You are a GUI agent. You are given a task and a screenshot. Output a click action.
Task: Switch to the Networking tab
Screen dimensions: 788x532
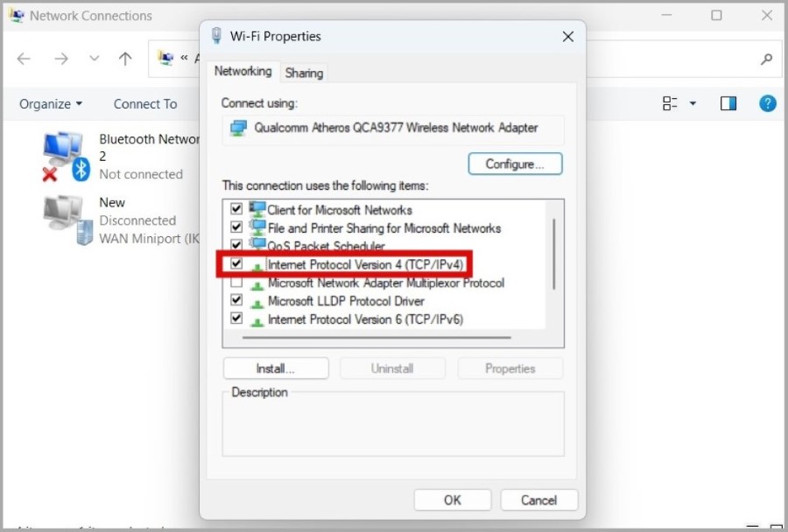[243, 72]
